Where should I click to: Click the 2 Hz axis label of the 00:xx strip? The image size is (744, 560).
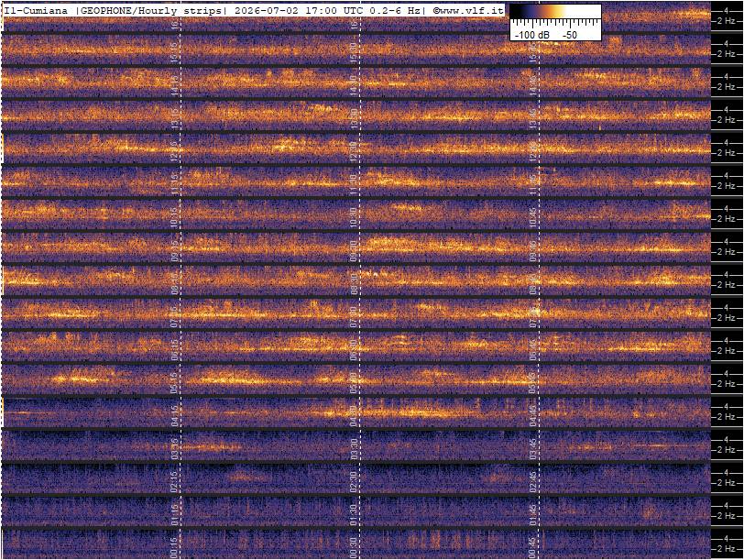tap(727, 549)
